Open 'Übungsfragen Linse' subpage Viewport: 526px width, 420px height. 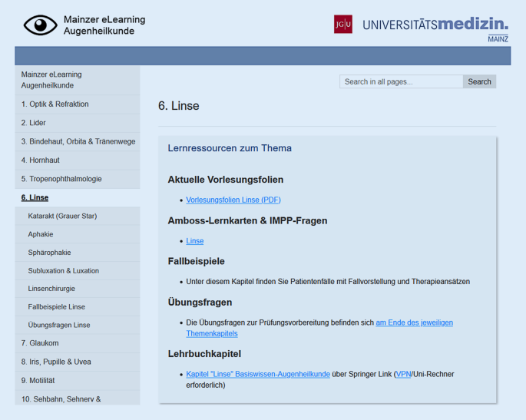(x=78, y=325)
